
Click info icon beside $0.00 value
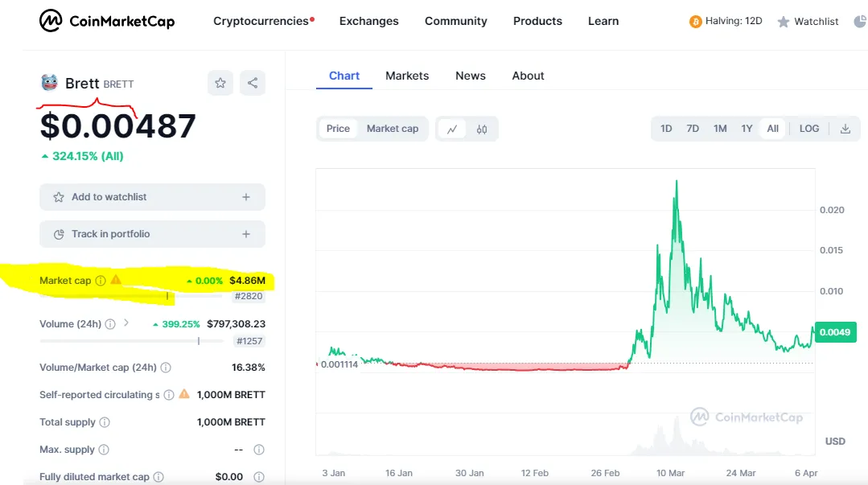click(258, 477)
